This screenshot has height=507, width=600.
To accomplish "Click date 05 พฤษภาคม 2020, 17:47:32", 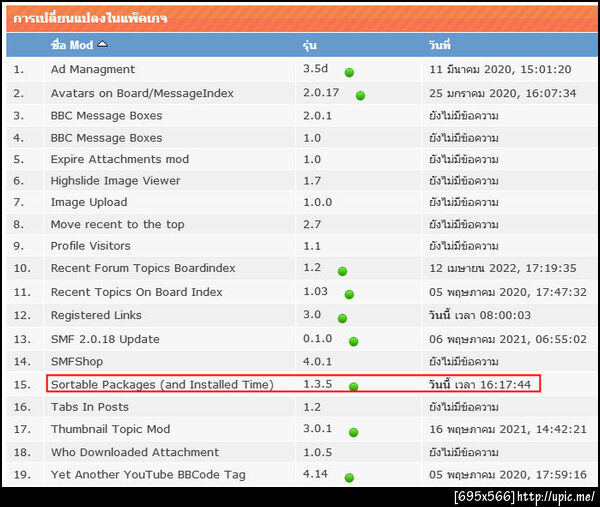I will [507, 292].
